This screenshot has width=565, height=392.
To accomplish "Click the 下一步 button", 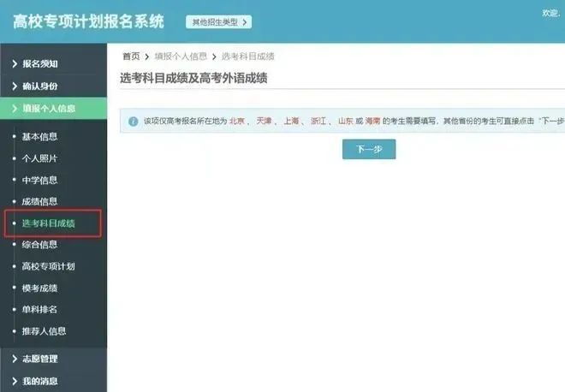I will click(369, 149).
